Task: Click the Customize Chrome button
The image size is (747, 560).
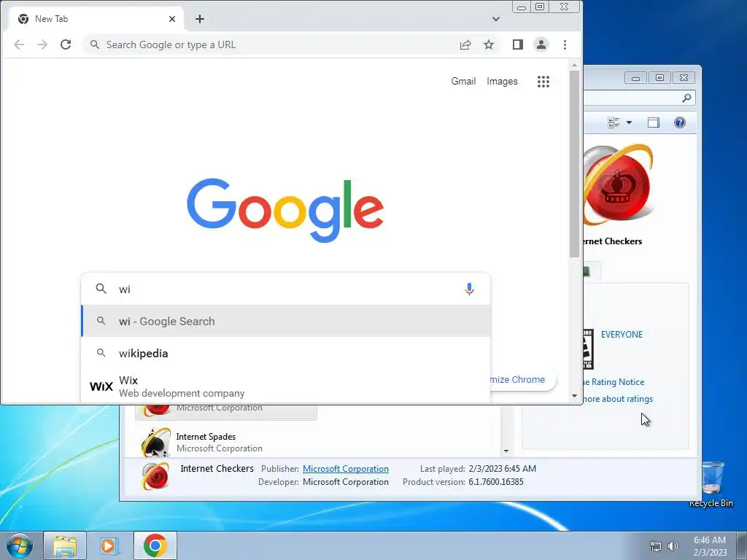Action: pyautogui.click(x=522, y=379)
